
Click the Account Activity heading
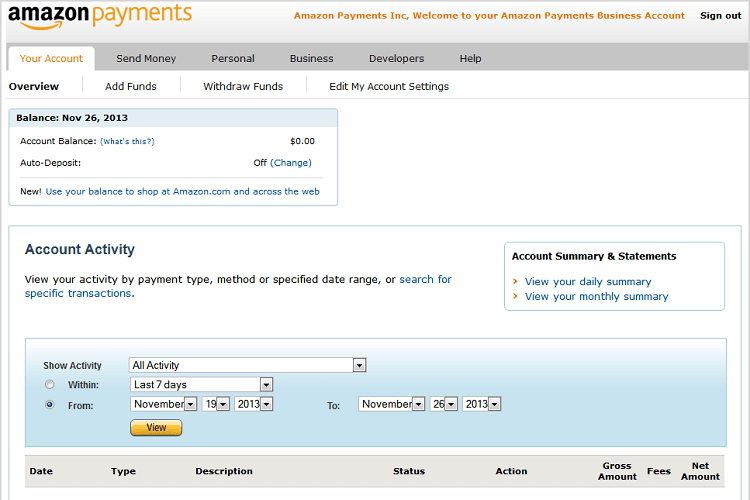[80, 249]
